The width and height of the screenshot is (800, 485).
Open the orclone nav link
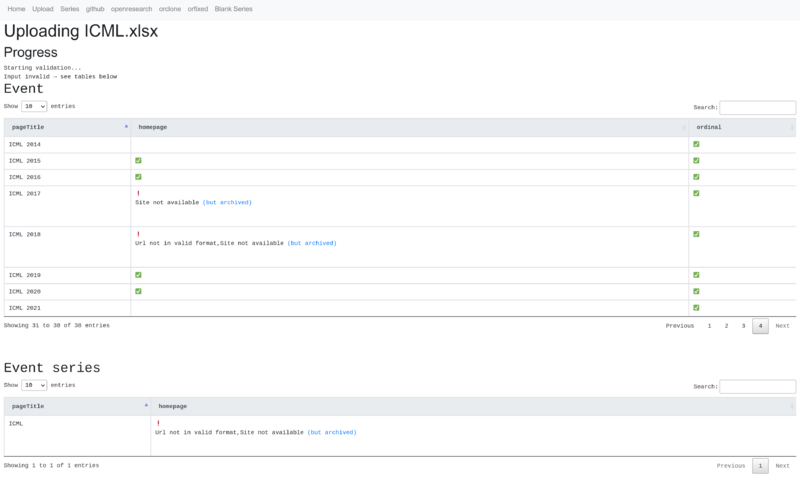point(170,9)
